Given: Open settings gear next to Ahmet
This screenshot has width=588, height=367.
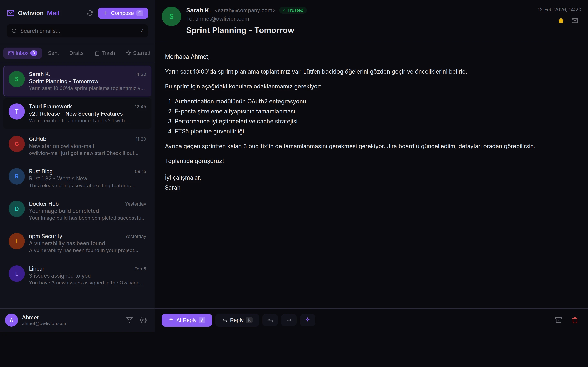Looking at the screenshot, I should tap(143, 320).
